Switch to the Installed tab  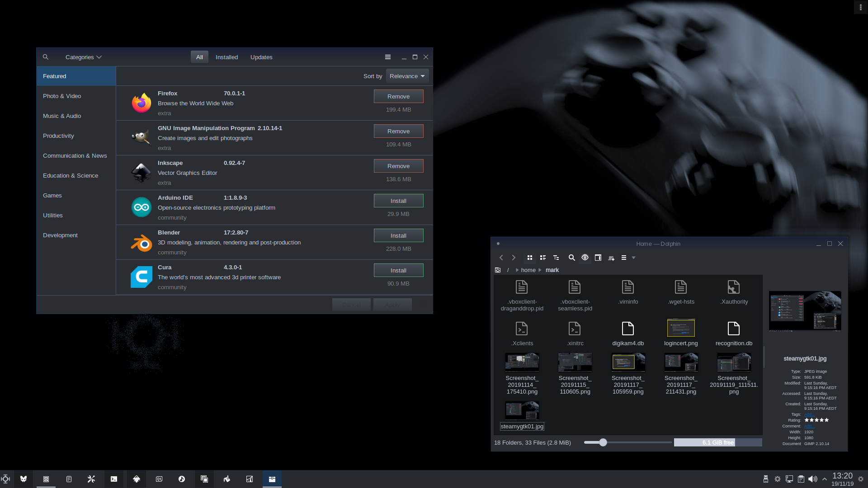point(226,57)
